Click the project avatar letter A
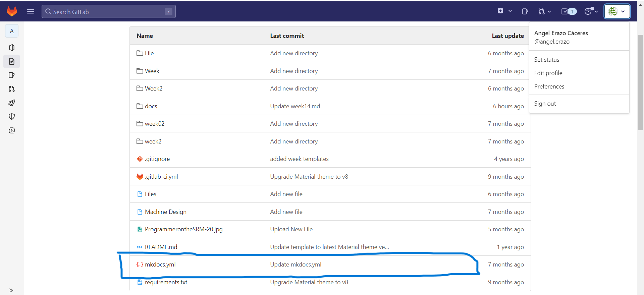 coord(12,31)
